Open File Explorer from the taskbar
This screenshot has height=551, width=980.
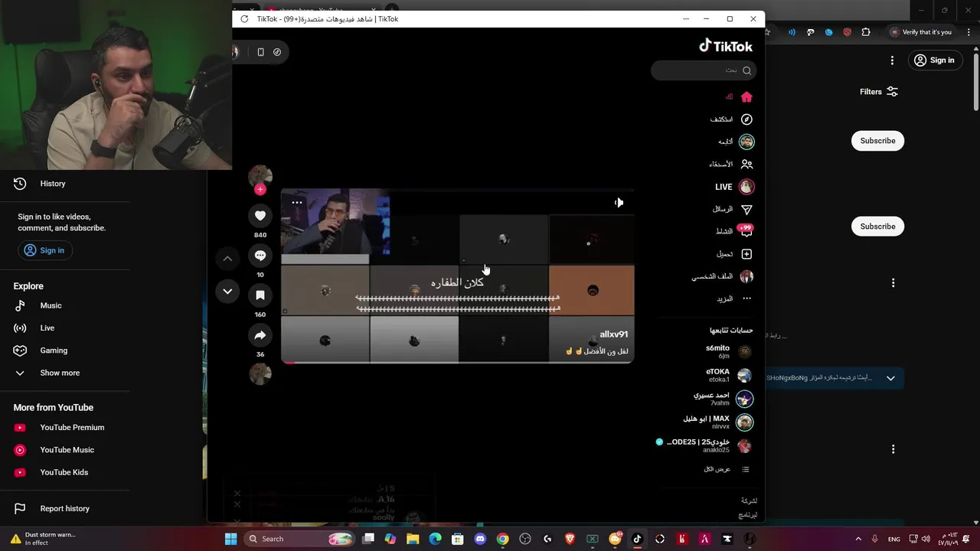[413, 539]
